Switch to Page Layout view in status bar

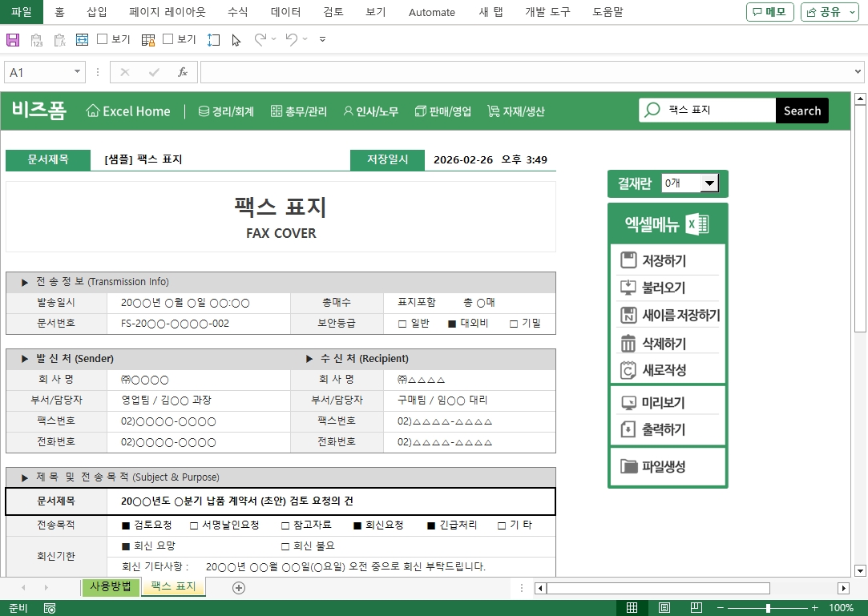click(x=664, y=608)
